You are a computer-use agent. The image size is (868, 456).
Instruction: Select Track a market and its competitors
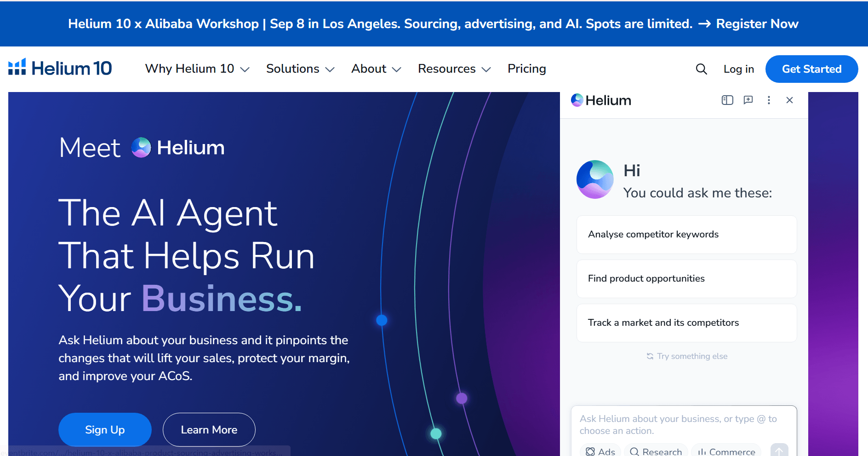(x=686, y=323)
